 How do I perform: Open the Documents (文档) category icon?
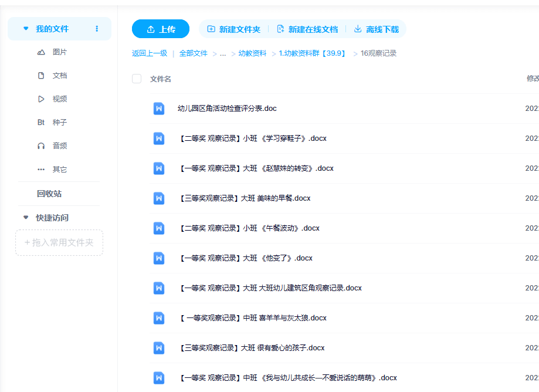41,76
